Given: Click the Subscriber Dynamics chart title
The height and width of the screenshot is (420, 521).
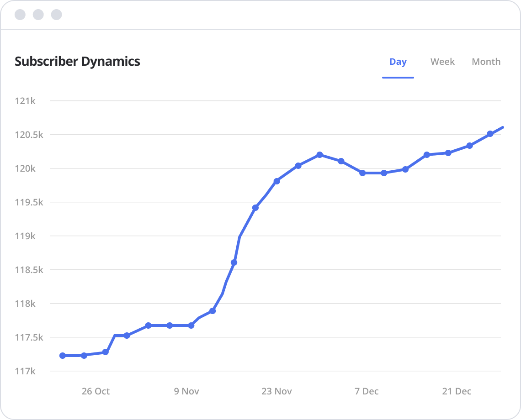Looking at the screenshot, I should (77, 62).
